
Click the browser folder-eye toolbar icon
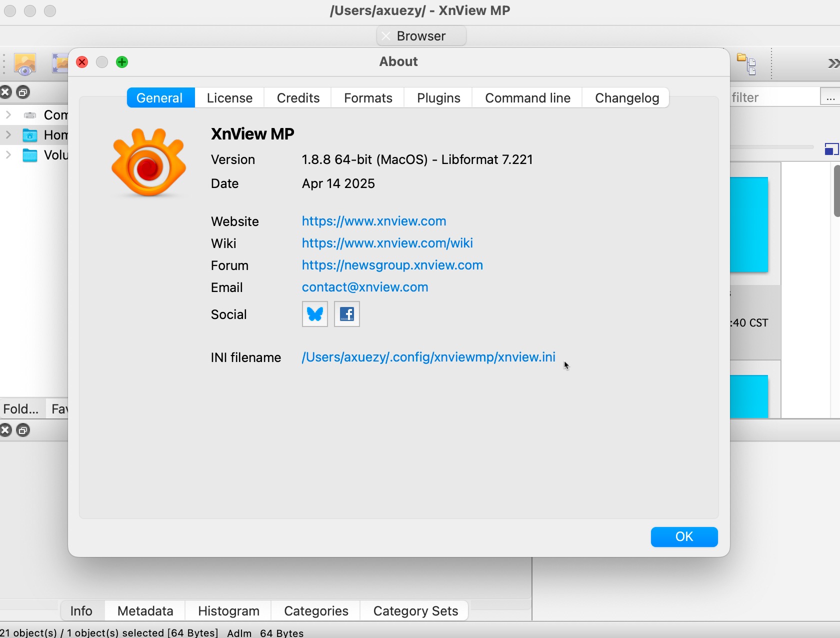point(24,64)
